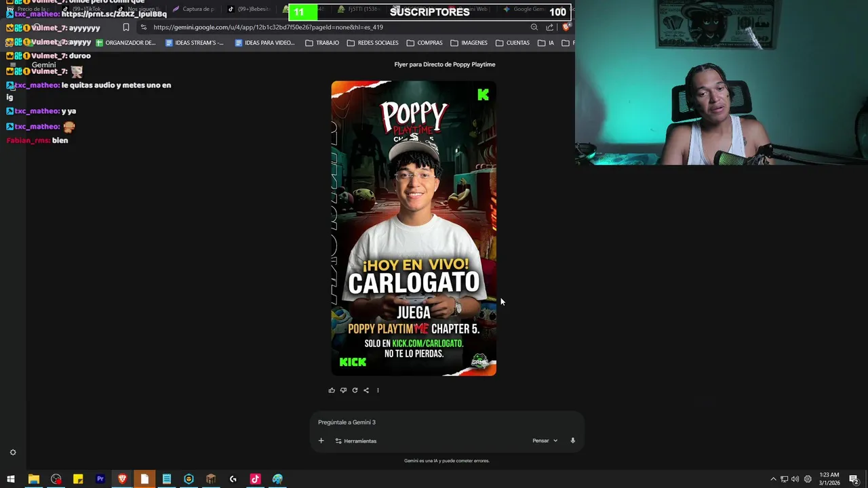Switch to the (99+)Bebesit TikTok tab
Viewport: 868px width, 488px height.
249,9
